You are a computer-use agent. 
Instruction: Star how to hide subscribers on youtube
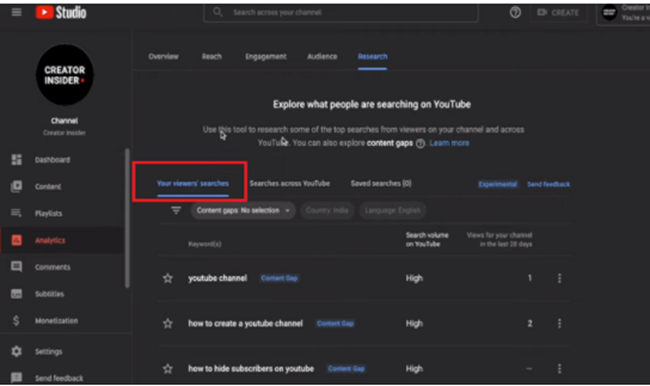coord(167,369)
